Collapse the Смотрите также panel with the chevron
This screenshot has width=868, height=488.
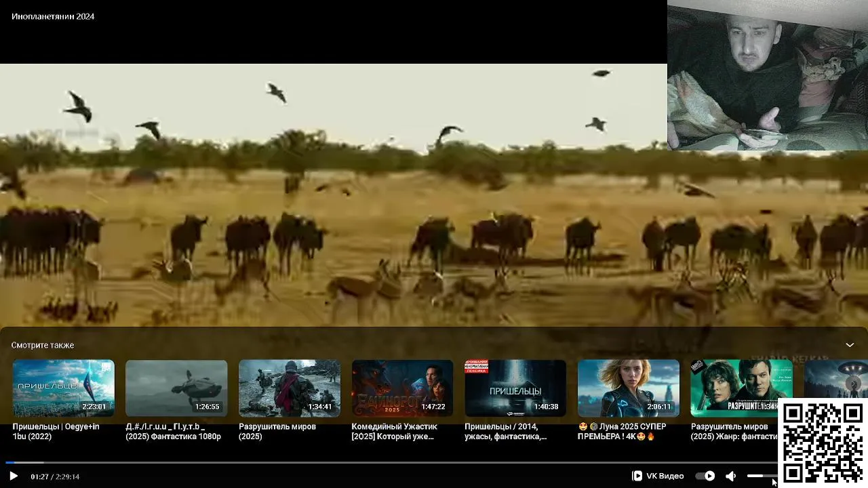coord(850,345)
